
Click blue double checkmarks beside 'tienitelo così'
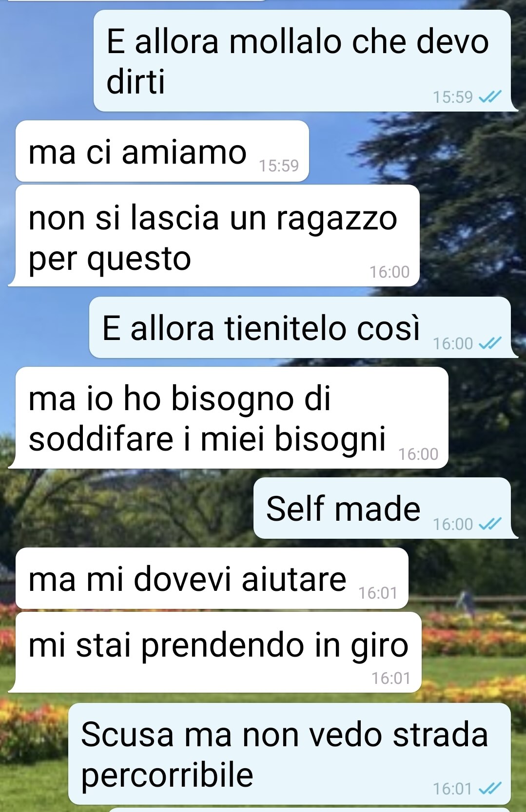(x=489, y=344)
